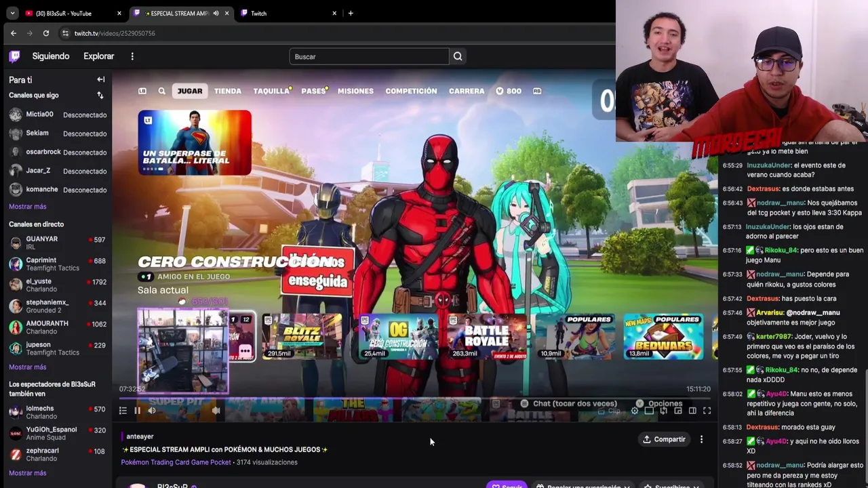The height and width of the screenshot is (488, 868).
Task: Close the YouTube browser tab
Action: coord(119,13)
